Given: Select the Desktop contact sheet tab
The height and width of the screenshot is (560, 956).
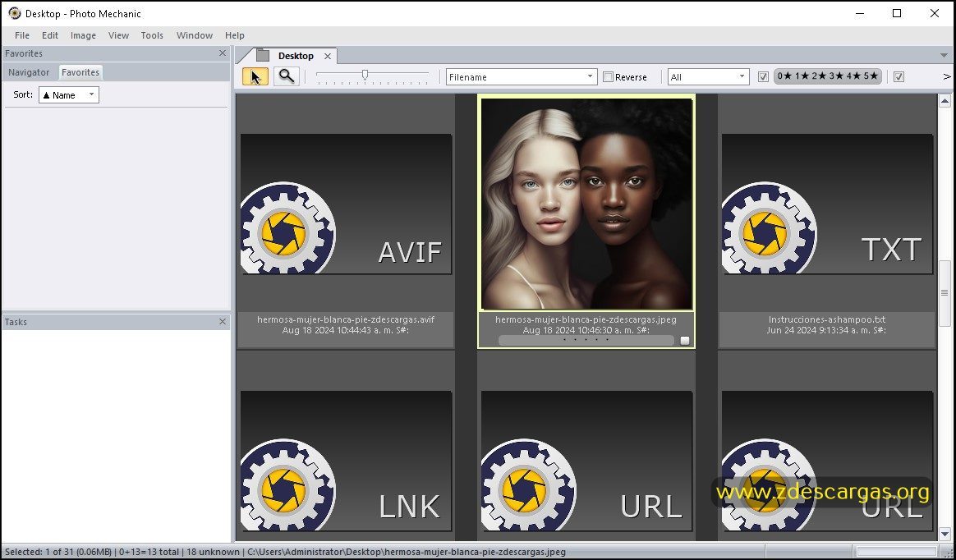Looking at the screenshot, I should pyautogui.click(x=296, y=56).
